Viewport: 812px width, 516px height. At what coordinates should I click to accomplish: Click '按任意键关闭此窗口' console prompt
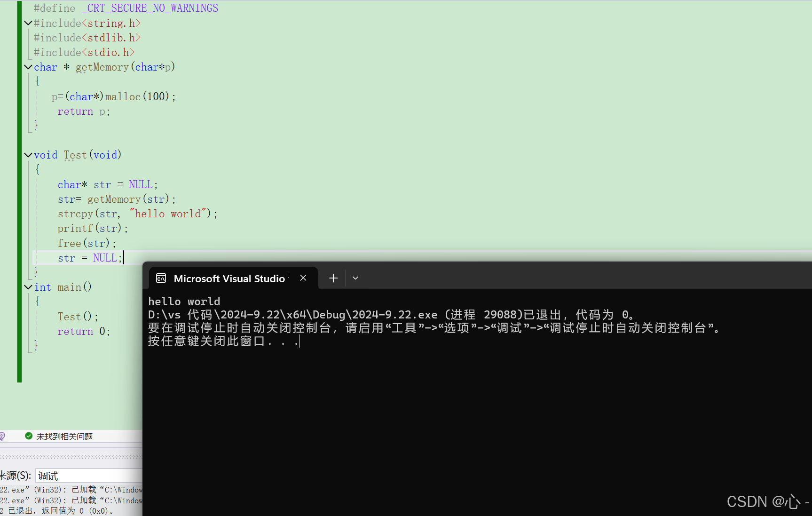tap(223, 341)
